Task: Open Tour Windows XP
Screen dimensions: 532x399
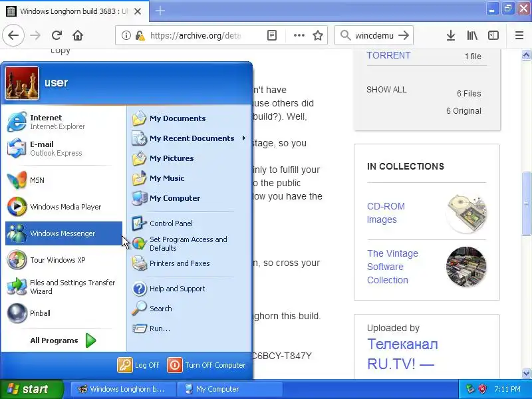Action: click(x=63, y=260)
